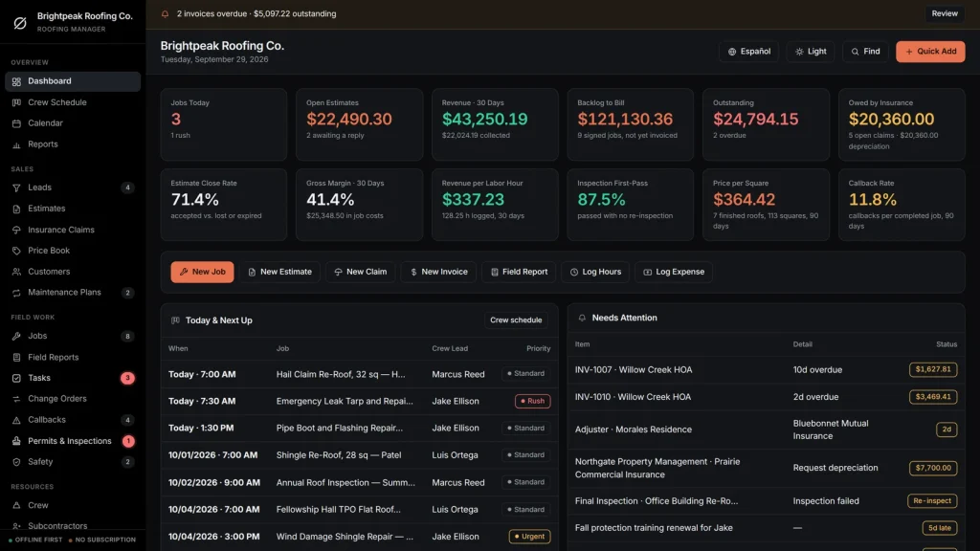The width and height of the screenshot is (980, 551).
Task: Click the magnifier icon on Find button
Action: pyautogui.click(x=855, y=52)
